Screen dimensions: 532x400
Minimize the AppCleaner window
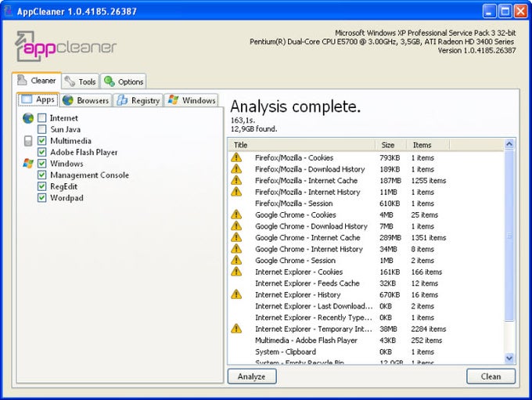(489, 11)
